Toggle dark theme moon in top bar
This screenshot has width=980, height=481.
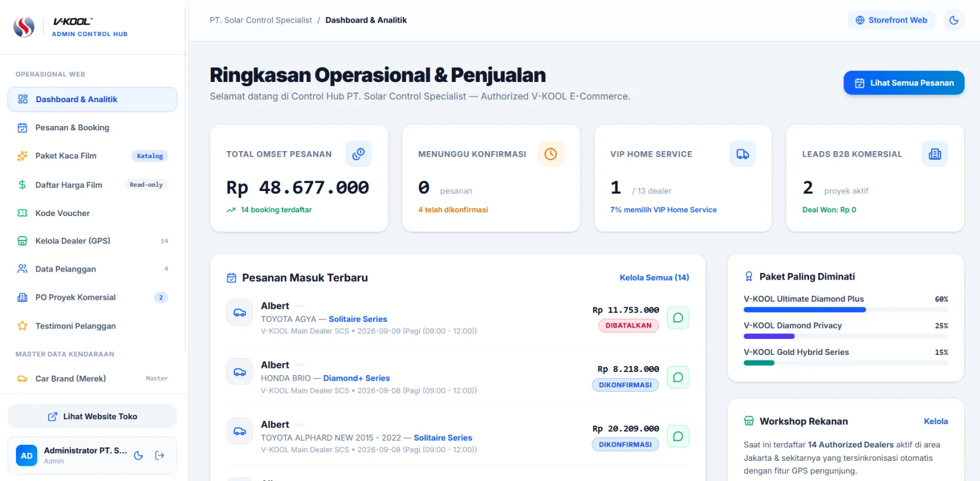(954, 20)
